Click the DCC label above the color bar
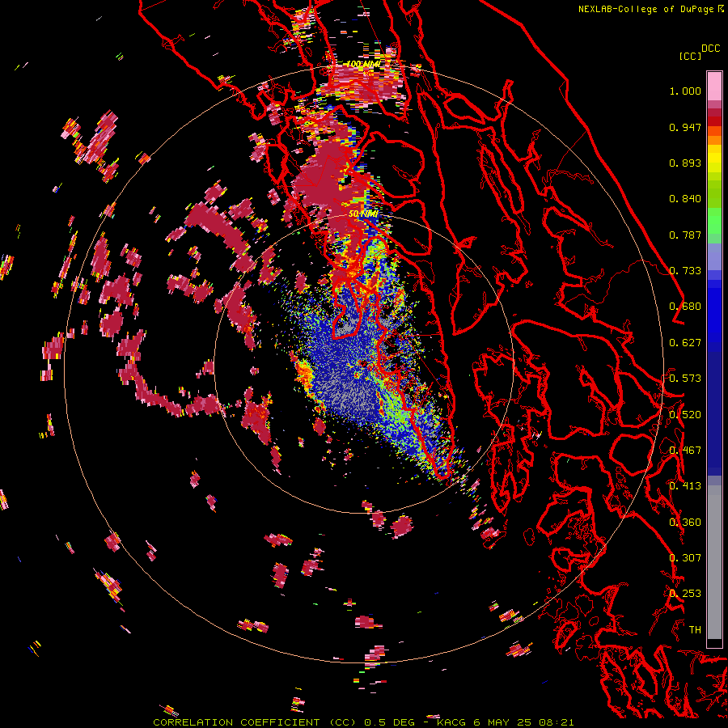This screenshot has height=728, width=728. click(x=710, y=49)
